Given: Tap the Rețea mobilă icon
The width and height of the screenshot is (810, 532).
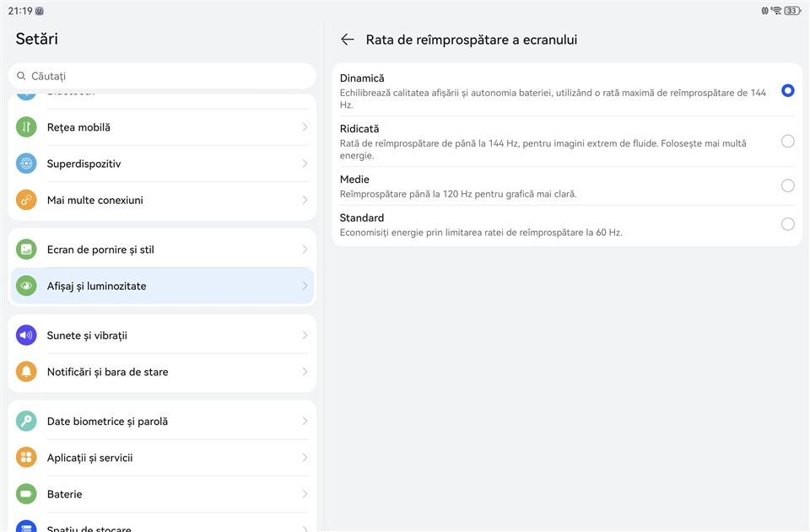Looking at the screenshot, I should pyautogui.click(x=26, y=127).
